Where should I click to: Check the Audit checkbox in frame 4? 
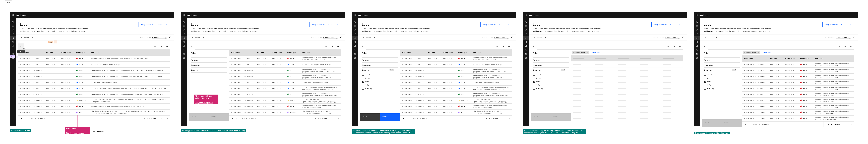coord(534,75)
